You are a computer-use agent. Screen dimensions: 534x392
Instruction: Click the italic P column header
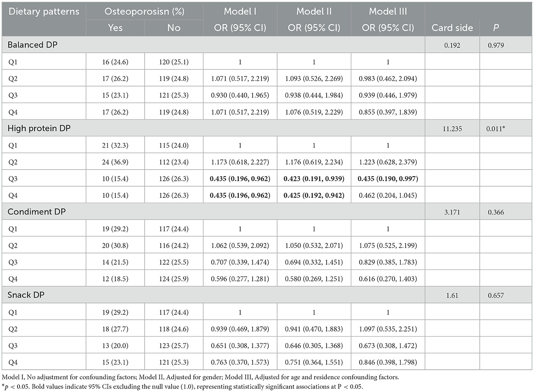click(x=496, y=28)
